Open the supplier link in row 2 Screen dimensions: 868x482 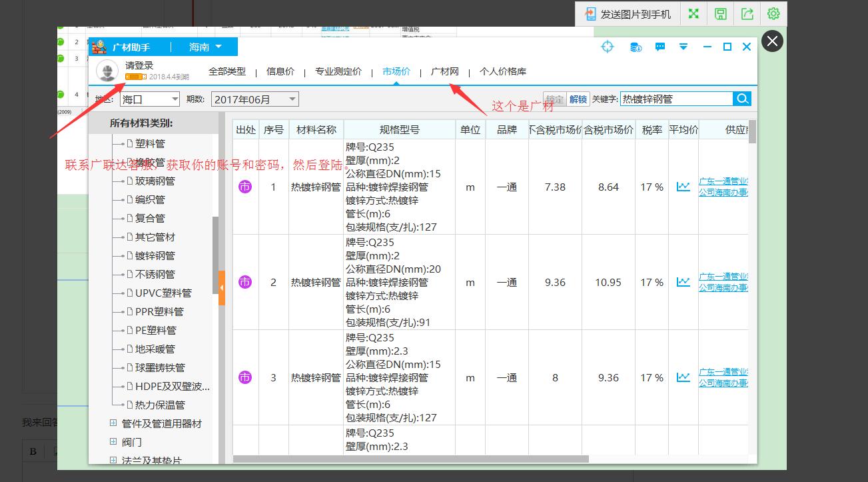[x=723, y=282]
